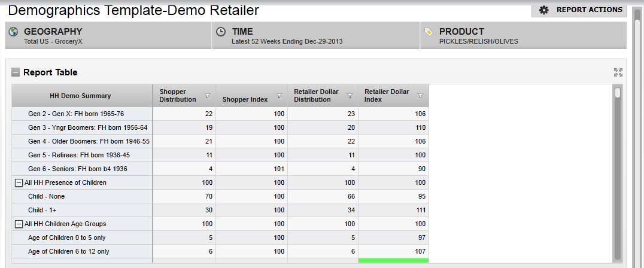The width and height of the screenshot is (644, 268).
Task: Expand Report Table to full screen
Action: (618, 72)
